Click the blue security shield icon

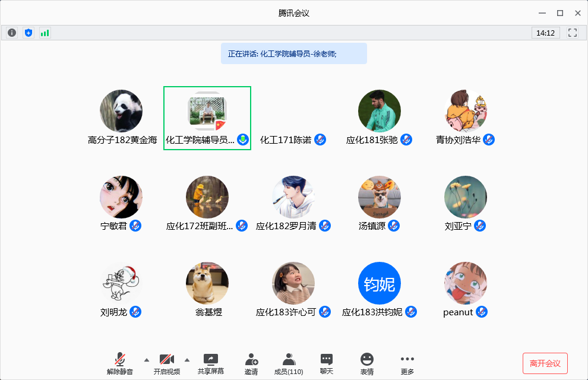[29, 33]
